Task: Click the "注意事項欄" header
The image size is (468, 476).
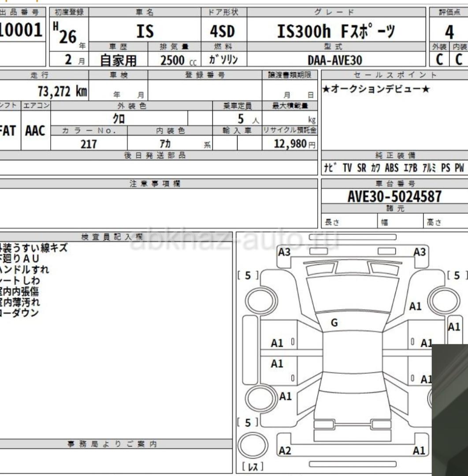Action: [x=155, y=183]
